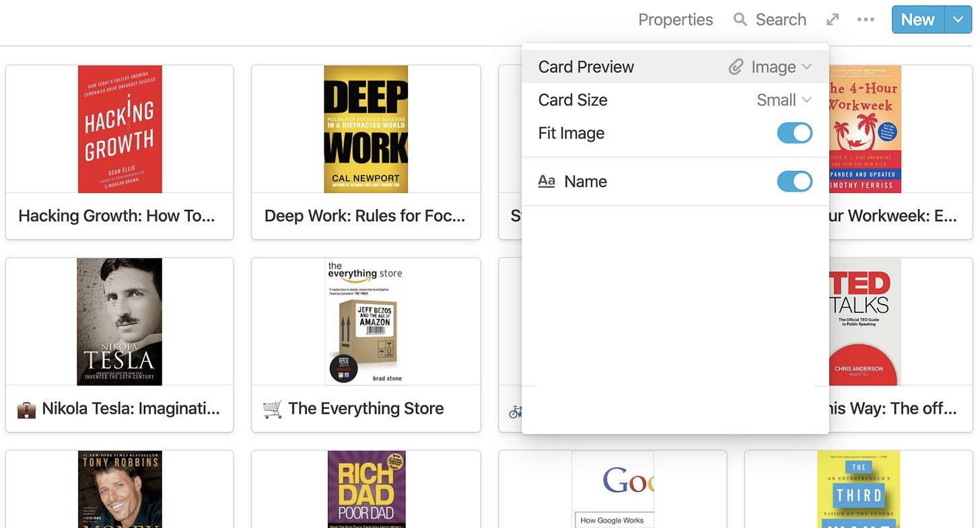Open full page expand arrows icon

(x=833, y=20)
